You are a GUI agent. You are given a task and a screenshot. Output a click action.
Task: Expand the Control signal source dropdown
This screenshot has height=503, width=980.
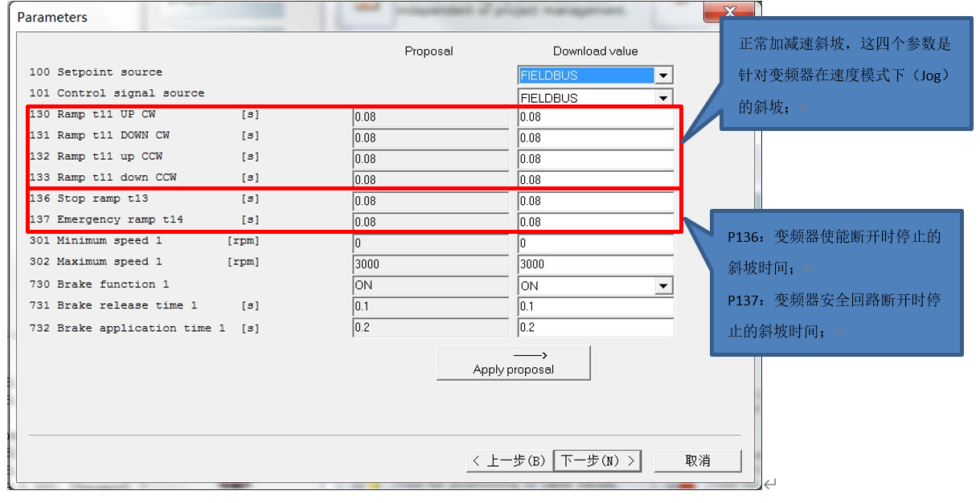[x=663, y=98]
